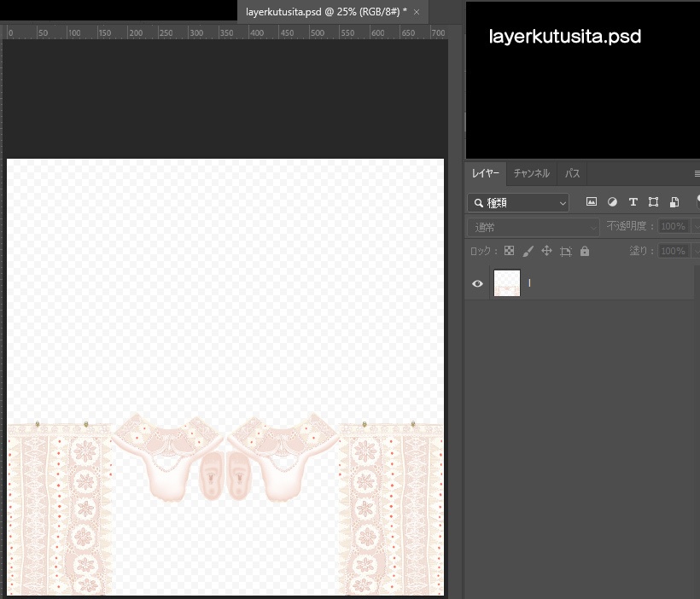Open the Layers panel options menu
This screenshot has height=599, width=700.
click(697, 173)
